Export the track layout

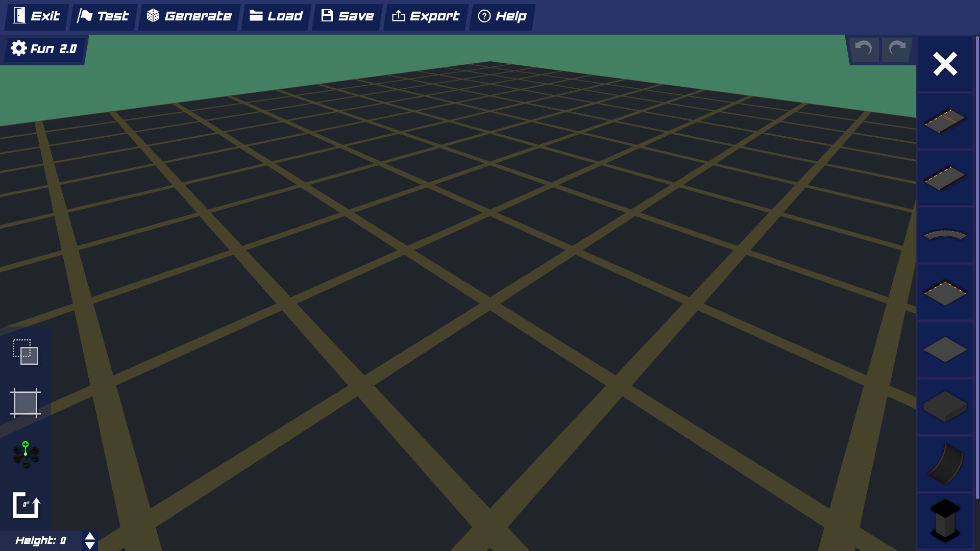click(x=425, y=16)
